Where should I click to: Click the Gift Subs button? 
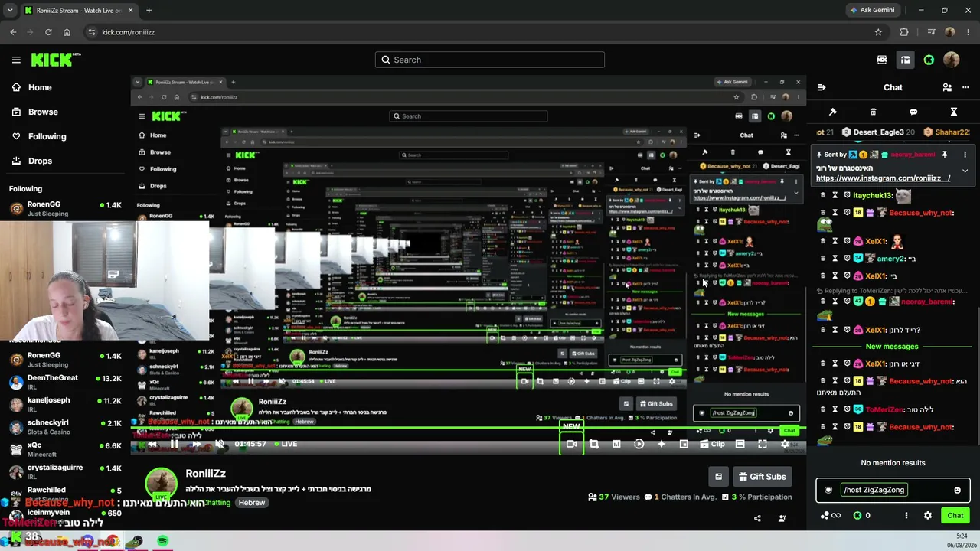tap(761, 477)
